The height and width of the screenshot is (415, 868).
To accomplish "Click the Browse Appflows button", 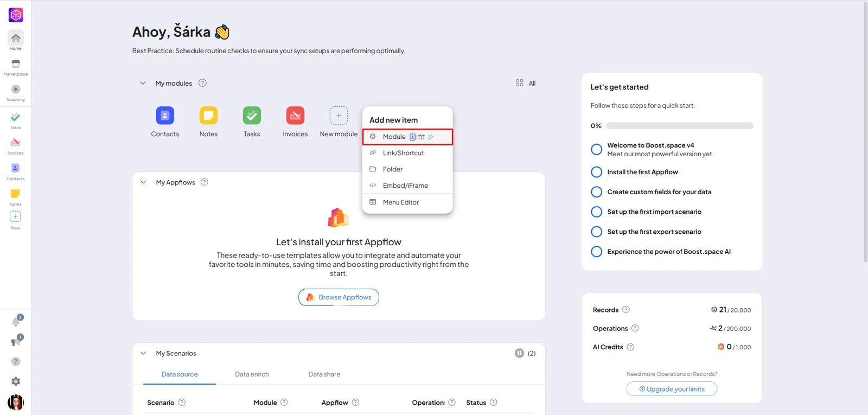I will tap(339, 297).
